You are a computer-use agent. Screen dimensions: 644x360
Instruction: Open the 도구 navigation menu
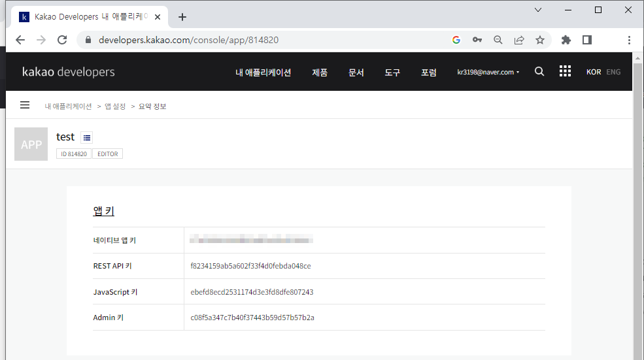click(x=392, y=73)
